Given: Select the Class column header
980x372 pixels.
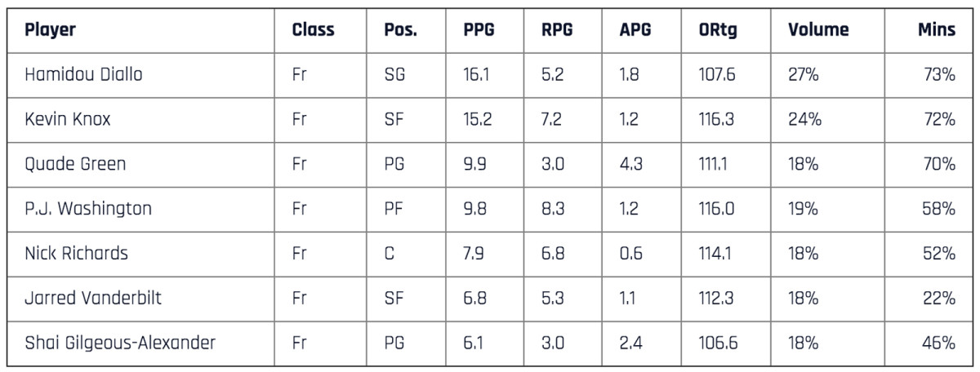Looking at the screenshot, I should (313, 30).
